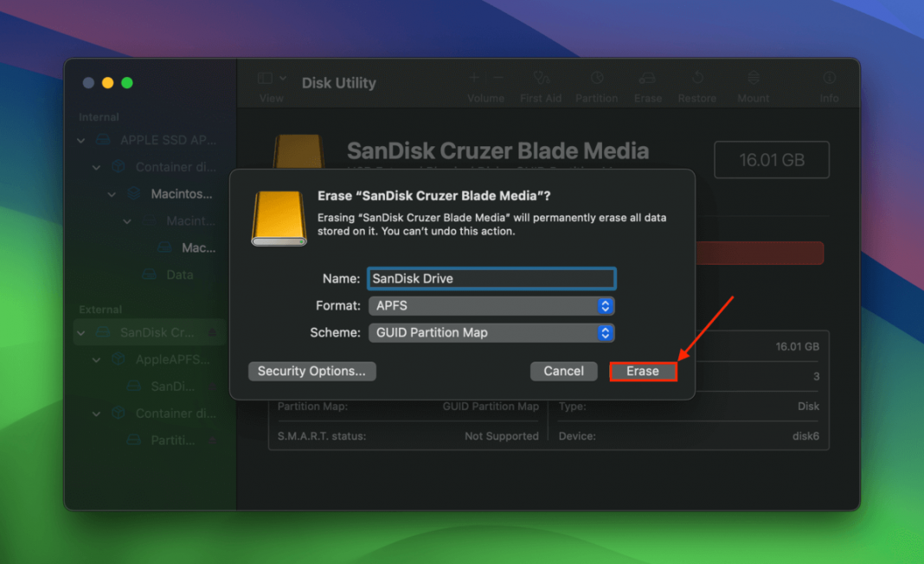This screenshot has width=924, height=564.
Task: Click the Erase toolbar icon
Action: pos(647,79)
